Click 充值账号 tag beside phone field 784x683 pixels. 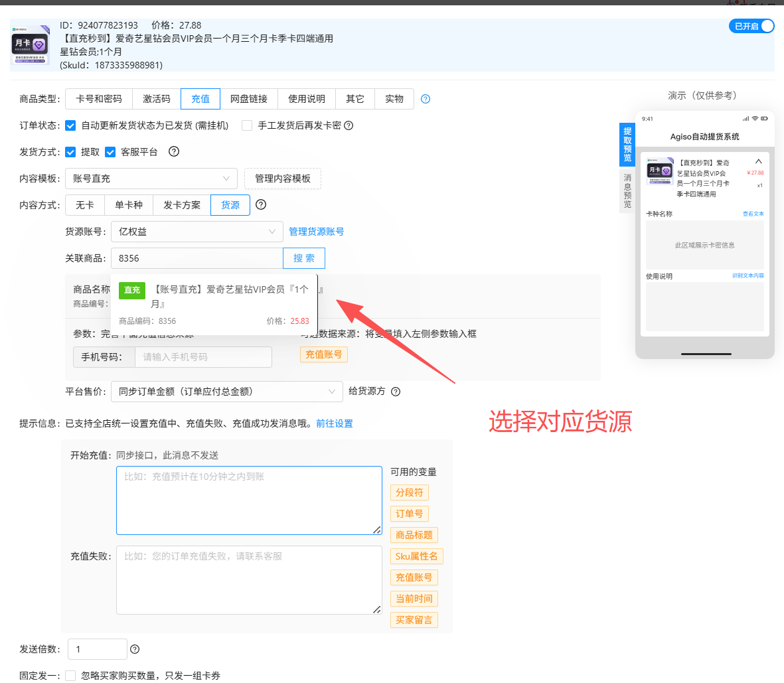324,354
